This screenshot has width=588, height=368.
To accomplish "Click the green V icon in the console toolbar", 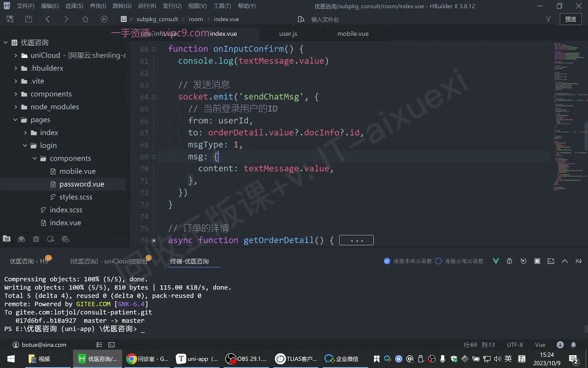I will click(496, 261).
